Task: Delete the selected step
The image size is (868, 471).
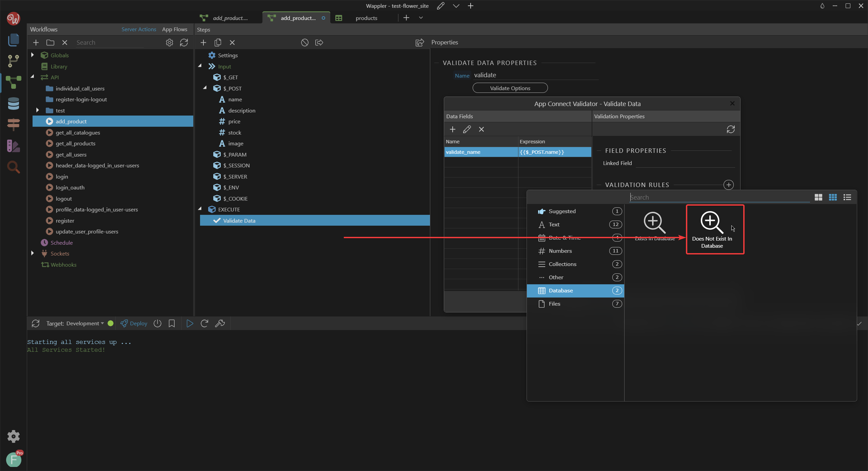Action: click(232, 42)
